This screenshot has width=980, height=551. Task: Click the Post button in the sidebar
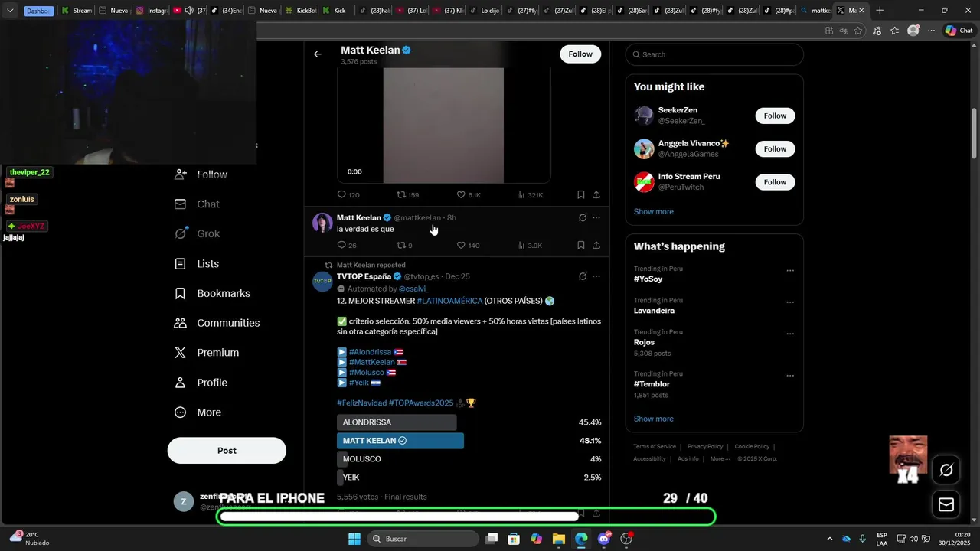pyautogui.click(x=227, y=451)
